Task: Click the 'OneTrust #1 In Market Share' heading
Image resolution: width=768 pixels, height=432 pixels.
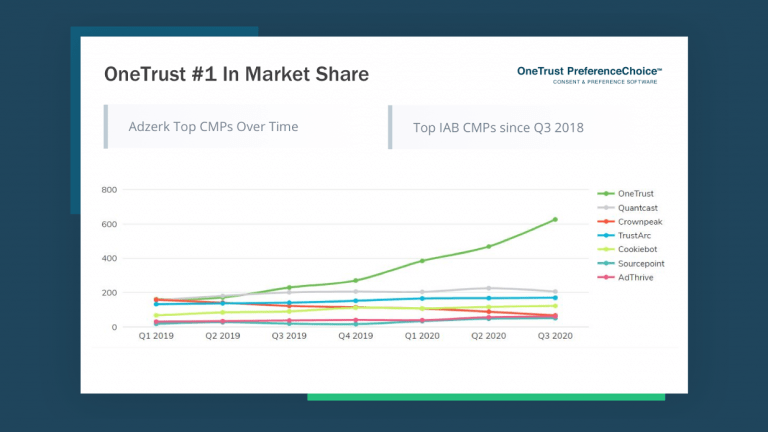Action: coord(237,74)
